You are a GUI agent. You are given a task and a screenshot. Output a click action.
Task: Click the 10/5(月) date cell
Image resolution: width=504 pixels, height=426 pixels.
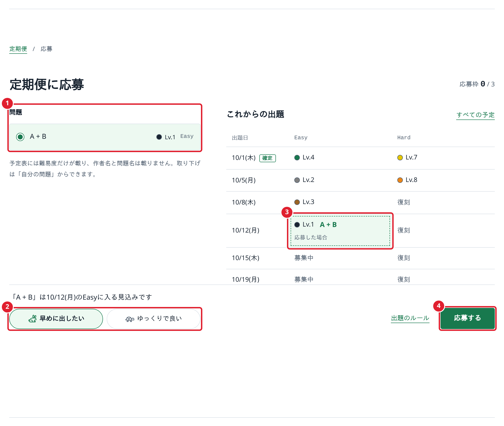point(243,180)
